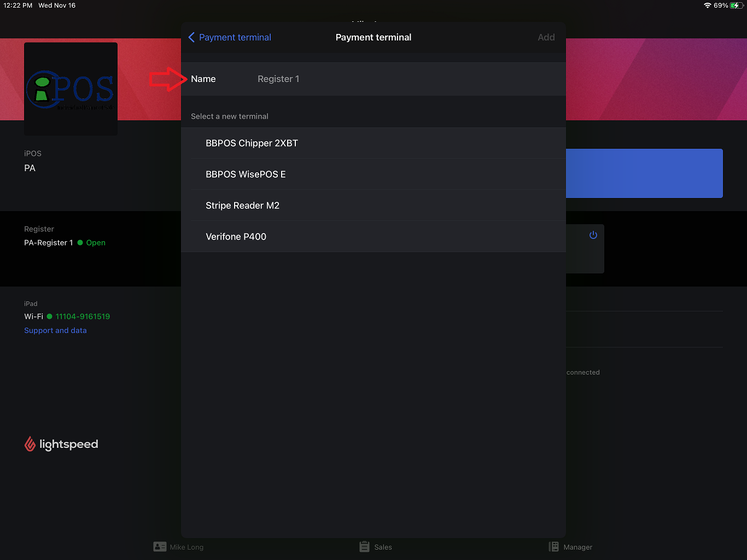Click the large blue button behind dialog

pyautogui.click(x=644, y=173)
